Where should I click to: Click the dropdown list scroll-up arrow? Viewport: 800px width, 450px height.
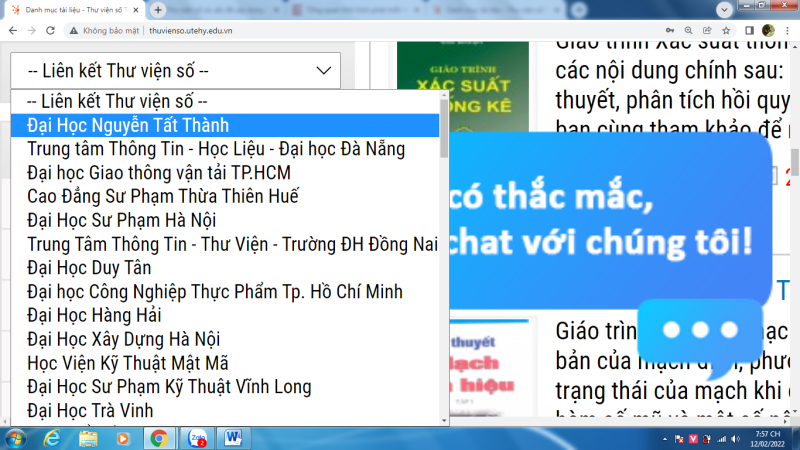(x=444, y=94)
